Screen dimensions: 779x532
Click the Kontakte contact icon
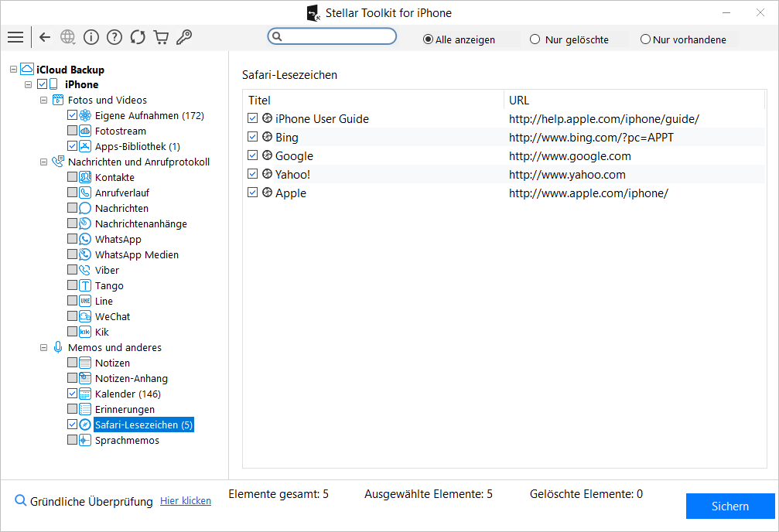point(85,177)
